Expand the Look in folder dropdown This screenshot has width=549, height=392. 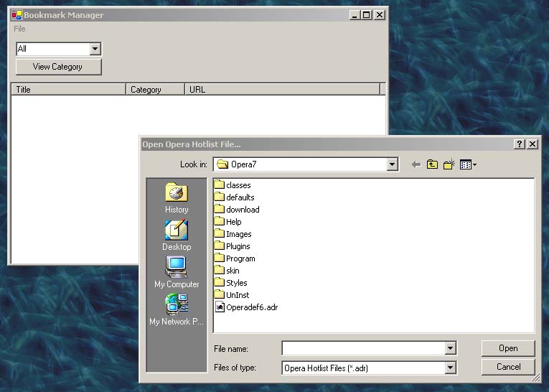click(x=392, y=164)
